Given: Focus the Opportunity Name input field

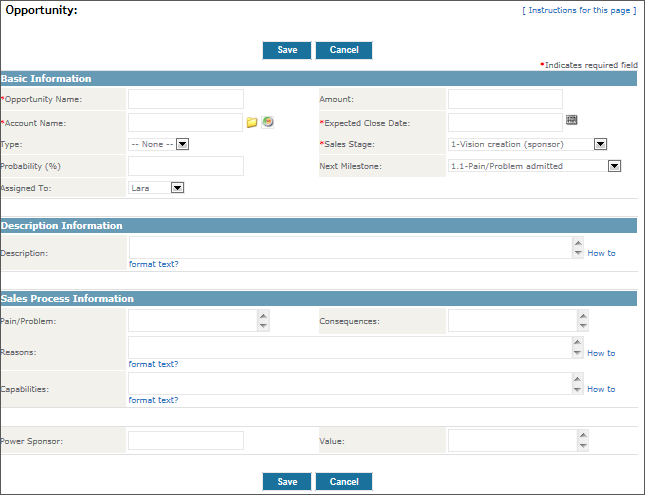Looking at the screenshot, I should [186, 99].
